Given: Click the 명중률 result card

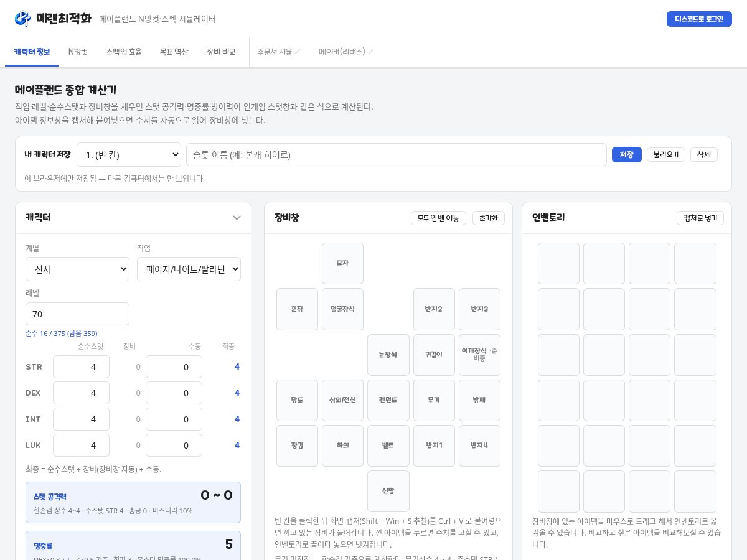Looking at the screenshot, I should pos(133,546).
